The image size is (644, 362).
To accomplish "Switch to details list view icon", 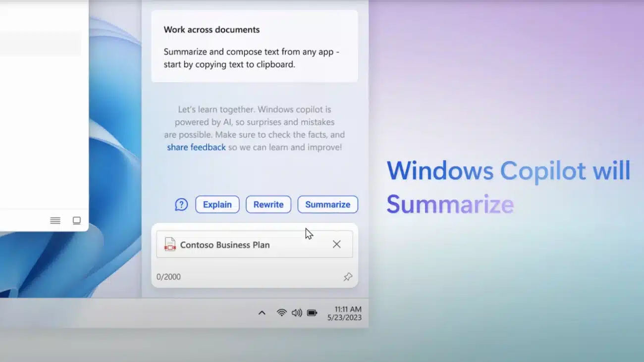I will tap(55, 221).
